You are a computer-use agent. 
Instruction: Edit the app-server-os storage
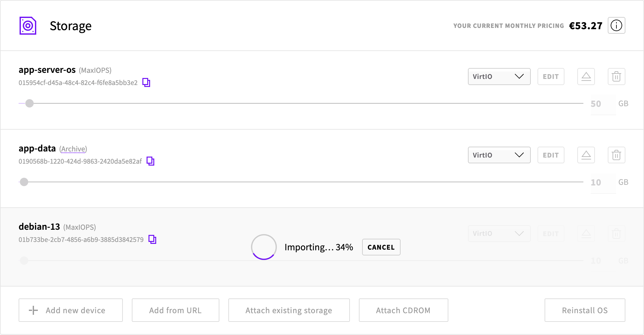[x=551, y=76]
